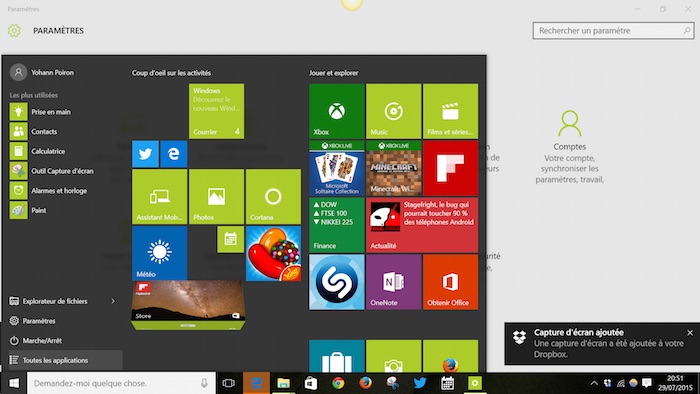700x394 pixels.
Task: Open File Explorer from the taskbar
Action: 283,383
